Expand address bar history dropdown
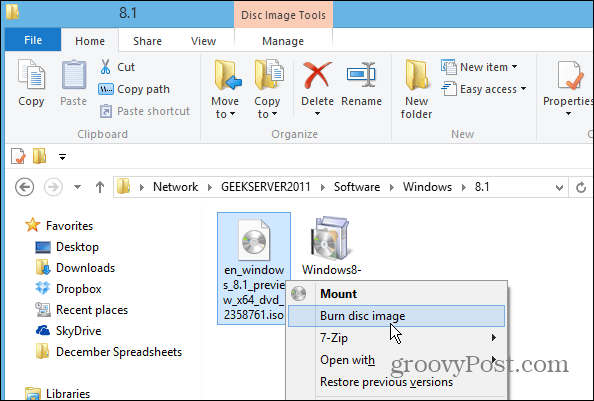Image resolution: width=594 pixels, height=401 pixels. (559, 187)
